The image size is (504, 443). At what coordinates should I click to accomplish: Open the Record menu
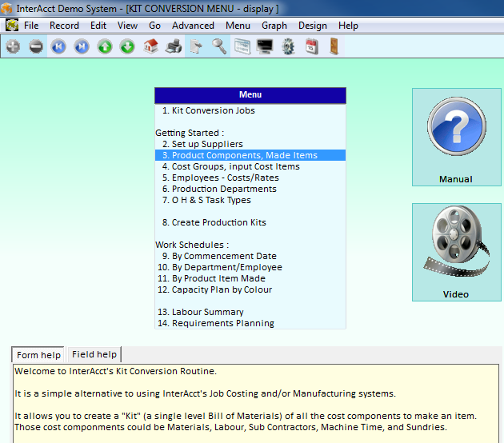pos(64,26)
